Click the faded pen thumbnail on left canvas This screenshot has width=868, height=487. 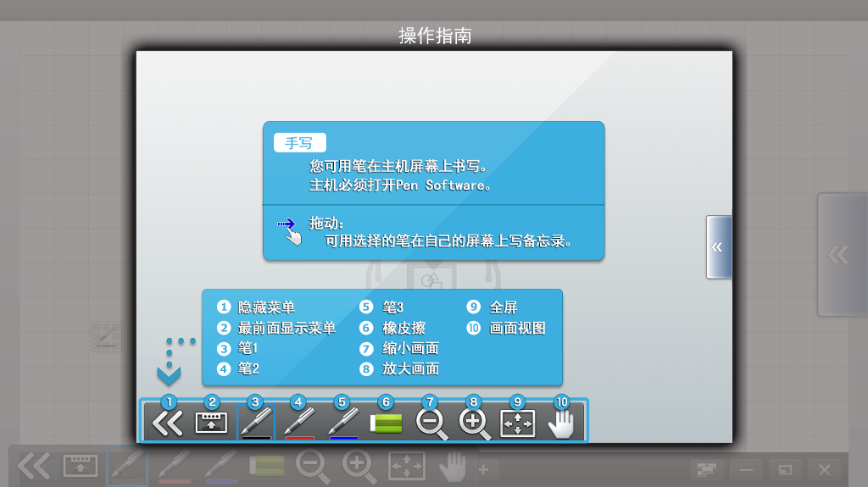tap(107, 337)
